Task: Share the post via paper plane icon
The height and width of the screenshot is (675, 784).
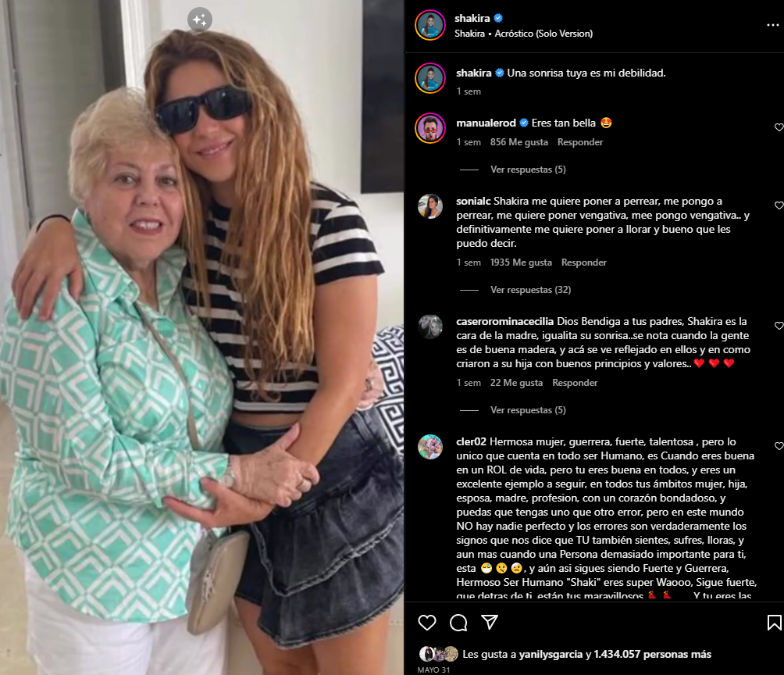Action: click(489, 622)
